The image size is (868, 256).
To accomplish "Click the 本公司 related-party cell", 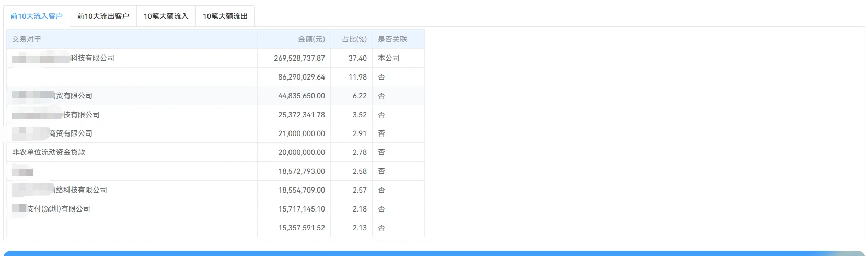I will point(389,58).
